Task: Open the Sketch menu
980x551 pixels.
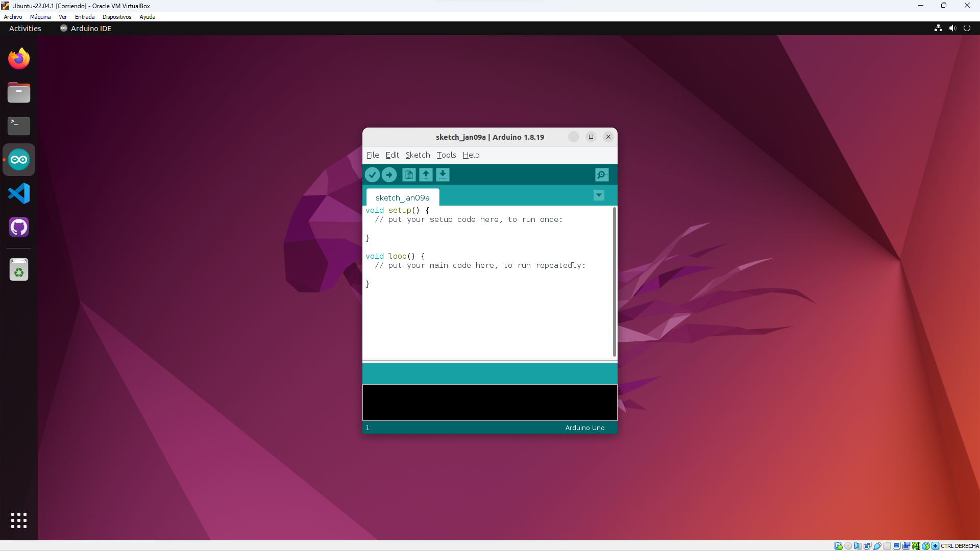Action: point(418,155)
